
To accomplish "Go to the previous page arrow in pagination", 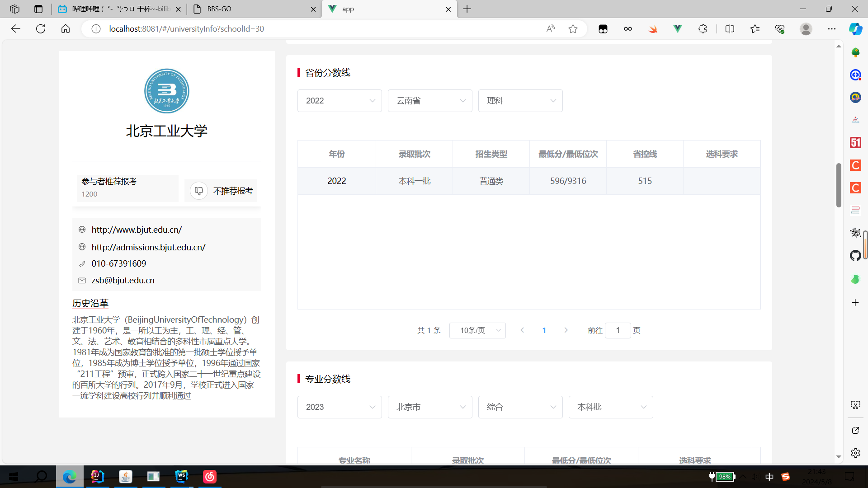I will 522,330.
